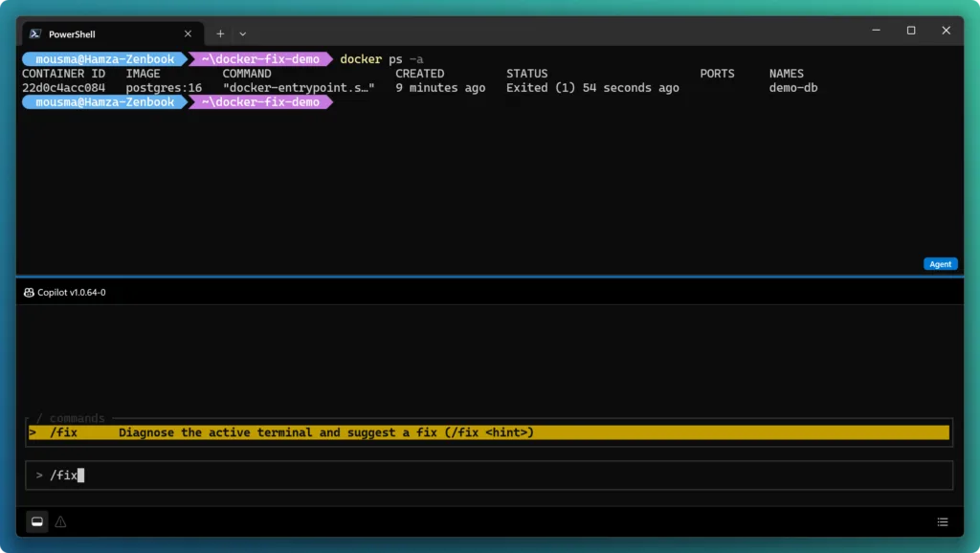Close the terminal window

point(947,31)
